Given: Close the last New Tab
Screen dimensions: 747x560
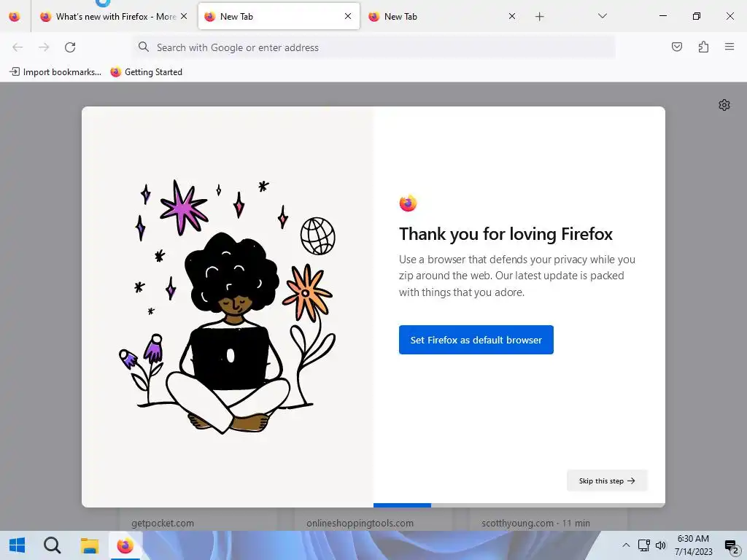Looking at the screenshot, I should (512, 16).
